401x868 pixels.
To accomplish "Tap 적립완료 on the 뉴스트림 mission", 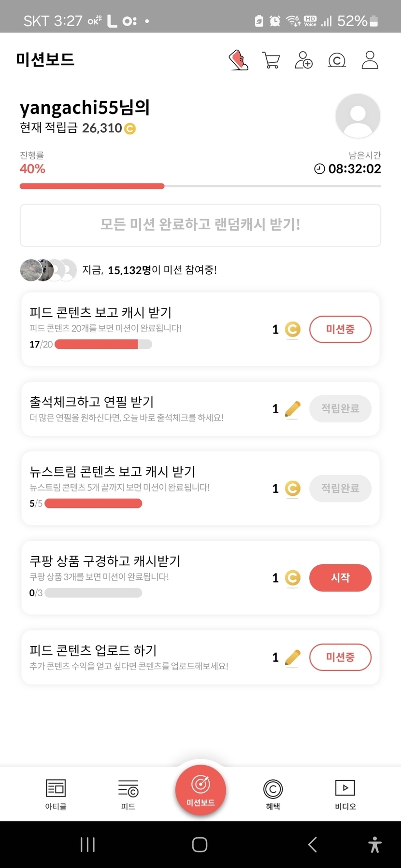I will (340, 488).
